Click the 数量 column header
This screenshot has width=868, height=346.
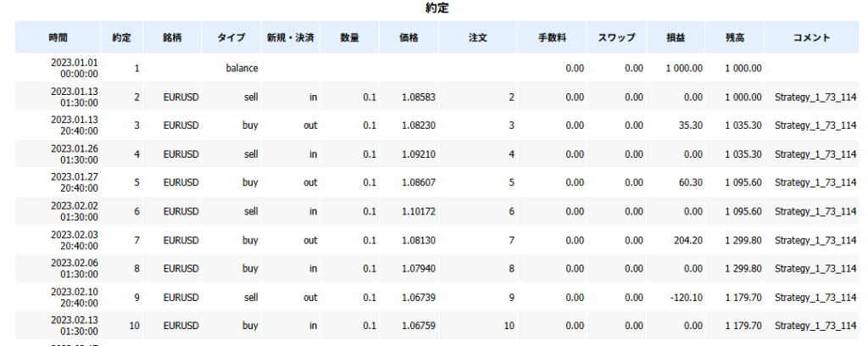coord(348,38)
